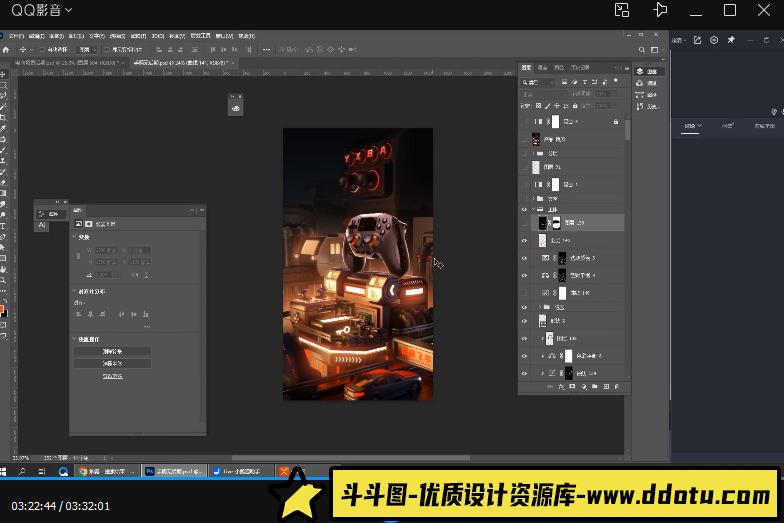Click the smart object filter icon

tap(604, 82)
